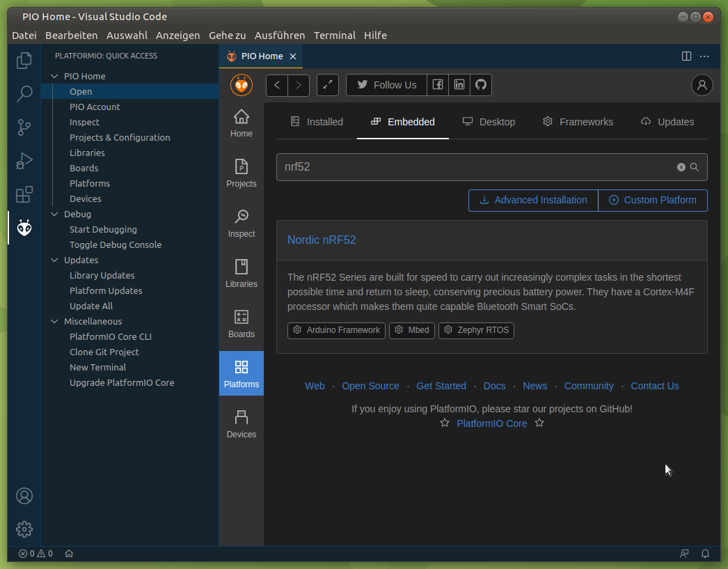The width and height of the screenshot is (728, 569).
Task: Open the PlatformIO alien icon in activity bar
Action: click(x=24, y=228)
